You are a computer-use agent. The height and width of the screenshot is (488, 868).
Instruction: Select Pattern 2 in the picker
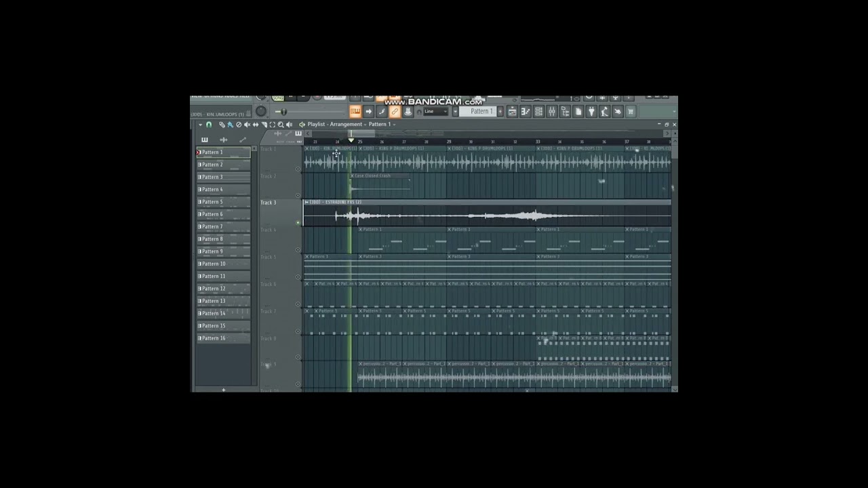click(x=224, y=165)
